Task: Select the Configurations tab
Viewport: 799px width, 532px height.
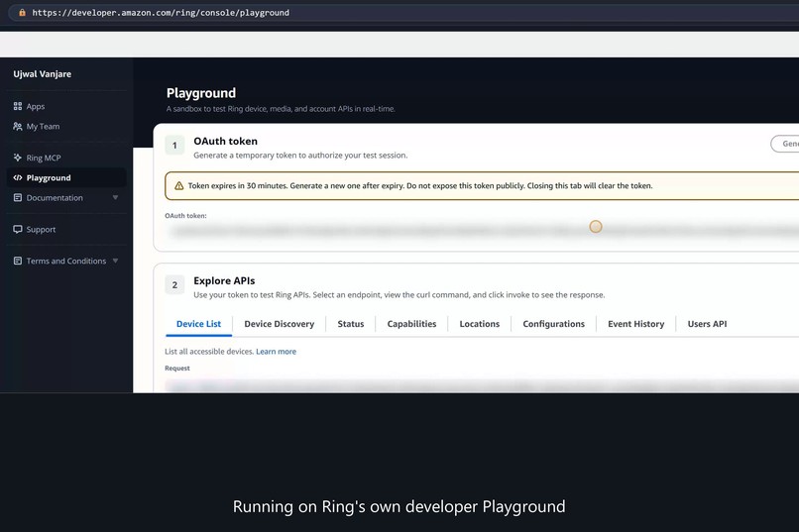Action: pos(554,324)
